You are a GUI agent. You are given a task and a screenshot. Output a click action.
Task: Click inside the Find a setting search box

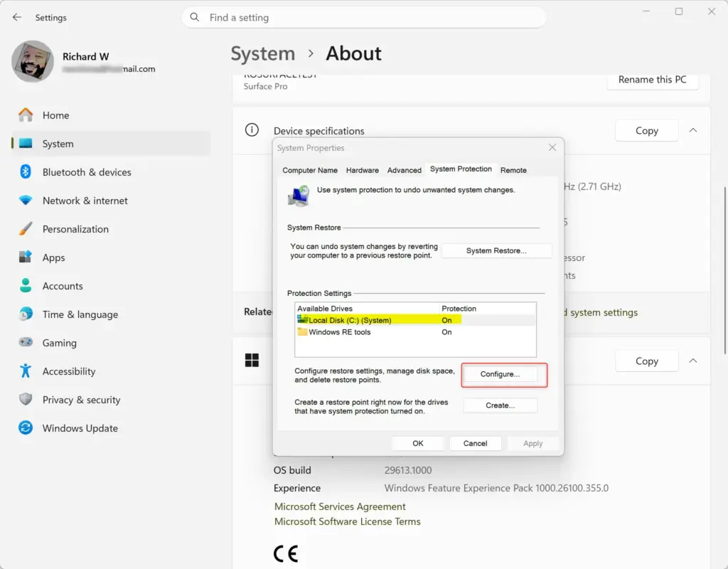(363, 17)
